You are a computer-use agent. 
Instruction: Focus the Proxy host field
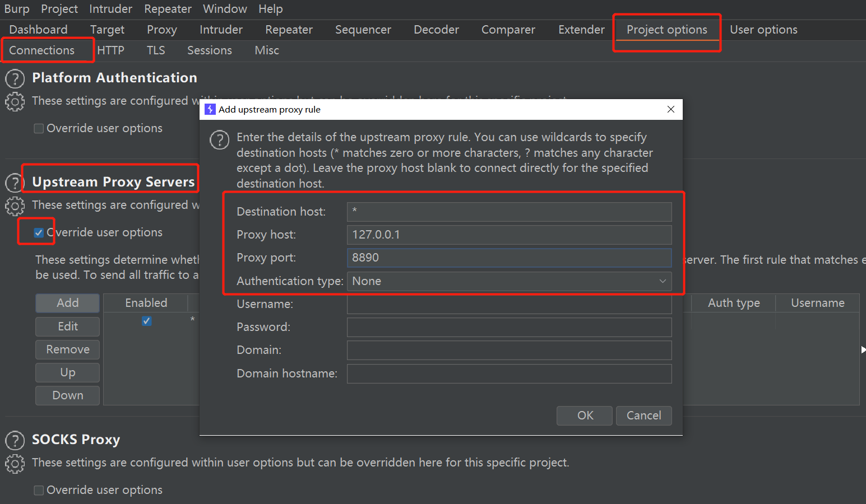(x=510, y=235)
